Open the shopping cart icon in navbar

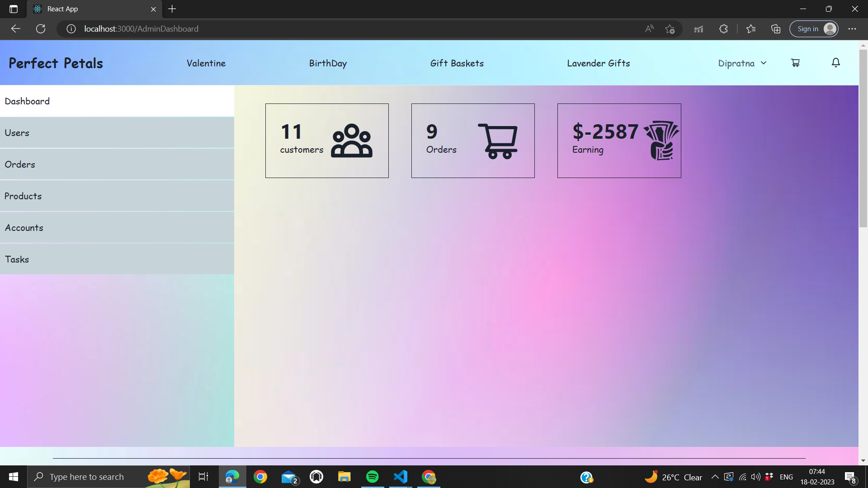tap(795, 63)
